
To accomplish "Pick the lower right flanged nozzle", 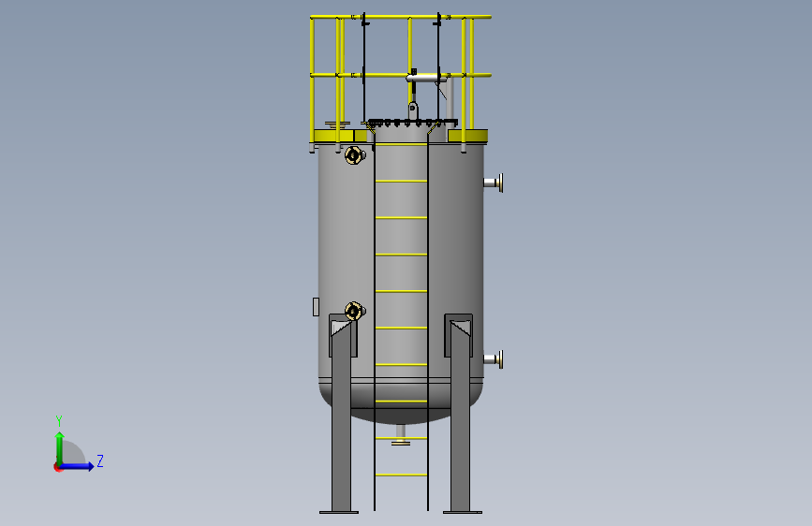I will (x=493, y=359).
